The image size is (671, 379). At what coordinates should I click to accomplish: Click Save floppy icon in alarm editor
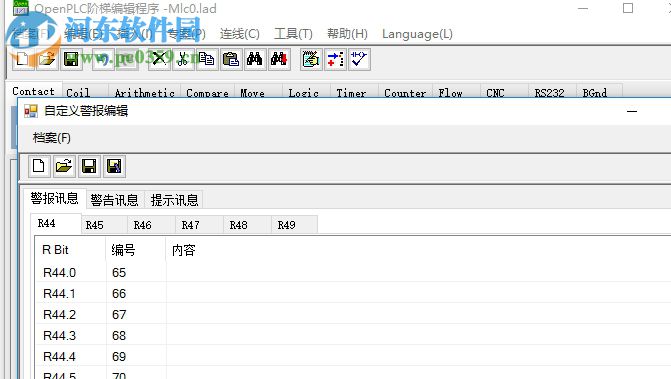[x=89, y=166]
